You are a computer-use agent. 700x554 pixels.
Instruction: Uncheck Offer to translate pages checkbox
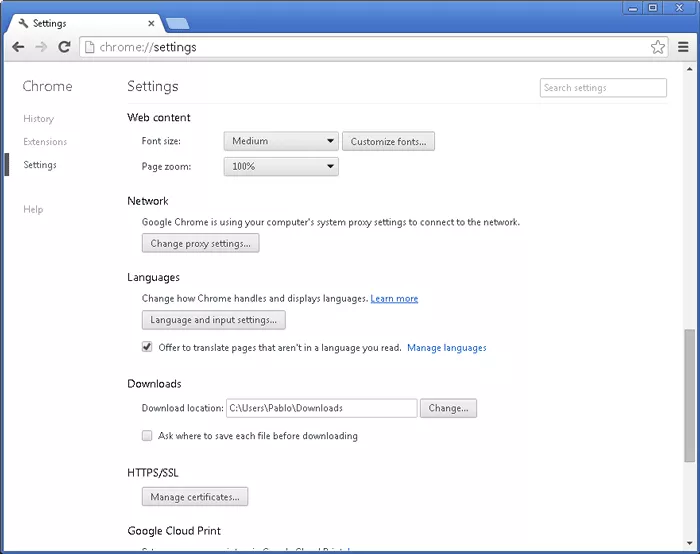click(147, 347)
